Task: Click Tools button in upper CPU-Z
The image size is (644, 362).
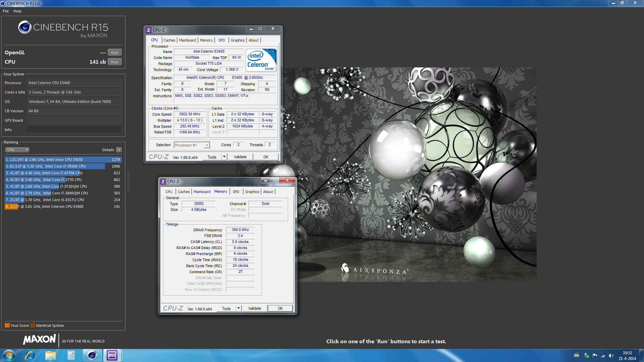Action: (212, 157)
